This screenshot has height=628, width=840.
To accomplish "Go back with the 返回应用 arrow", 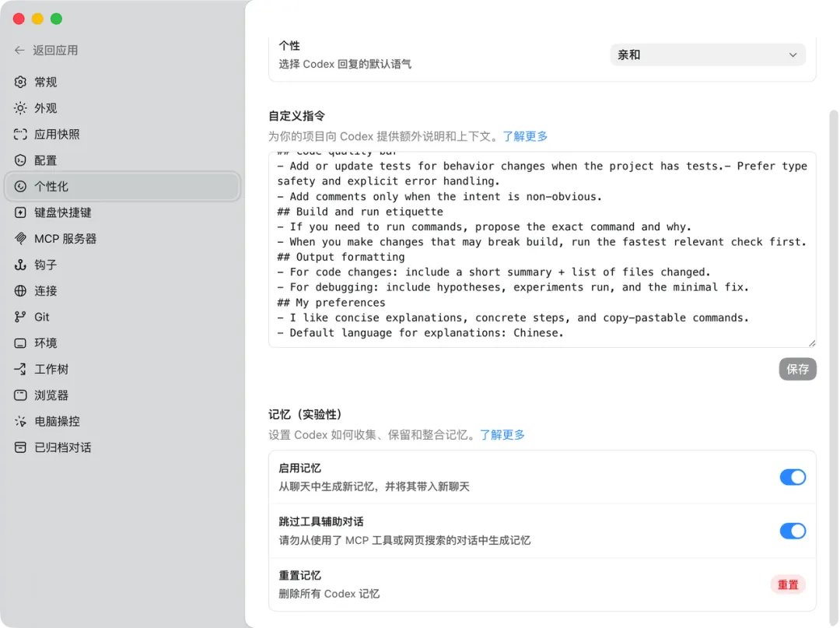I will pyautogui.click(x=19, y=51).
